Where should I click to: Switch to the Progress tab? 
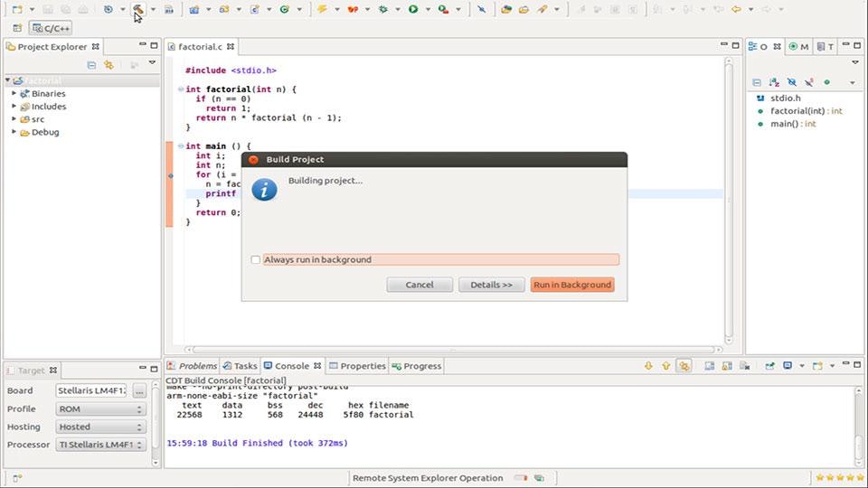click(416, 366)
